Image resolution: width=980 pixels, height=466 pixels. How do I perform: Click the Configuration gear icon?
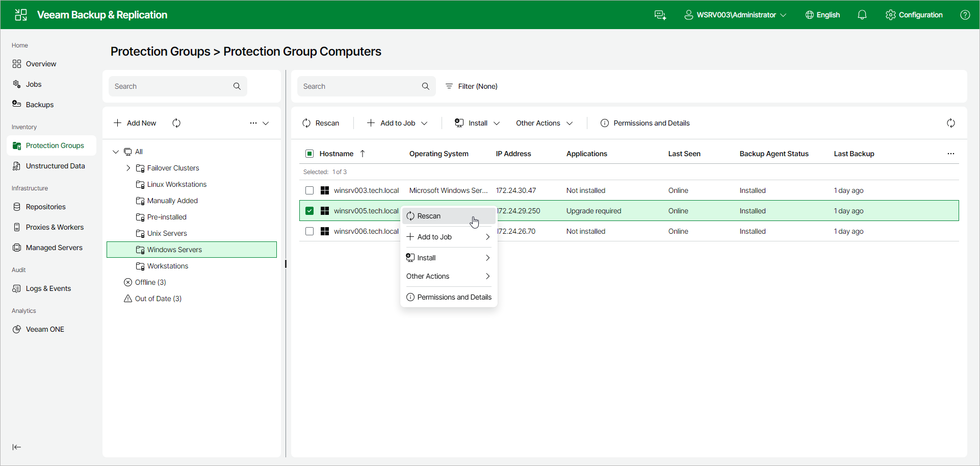pyautogui.click(x=891, y=15)
